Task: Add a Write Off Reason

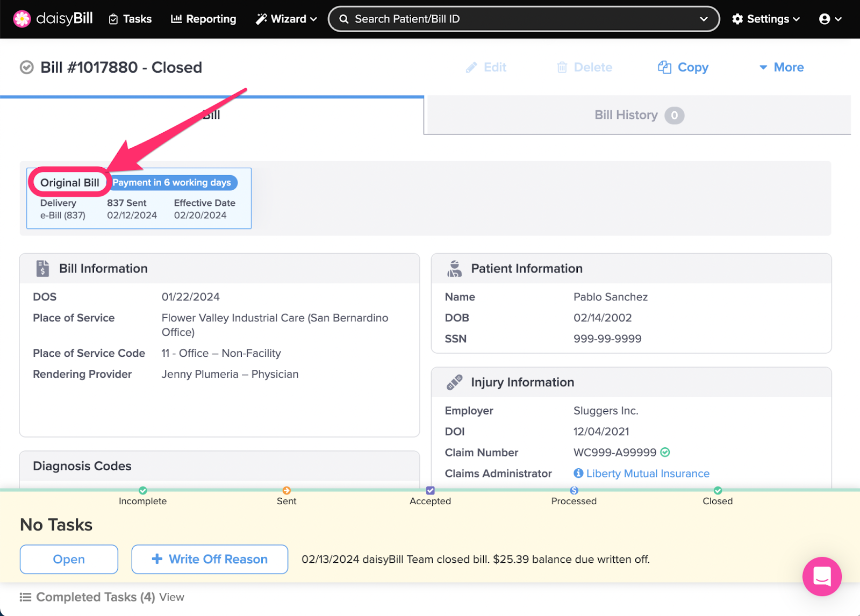Action: [x=210, y=559]
